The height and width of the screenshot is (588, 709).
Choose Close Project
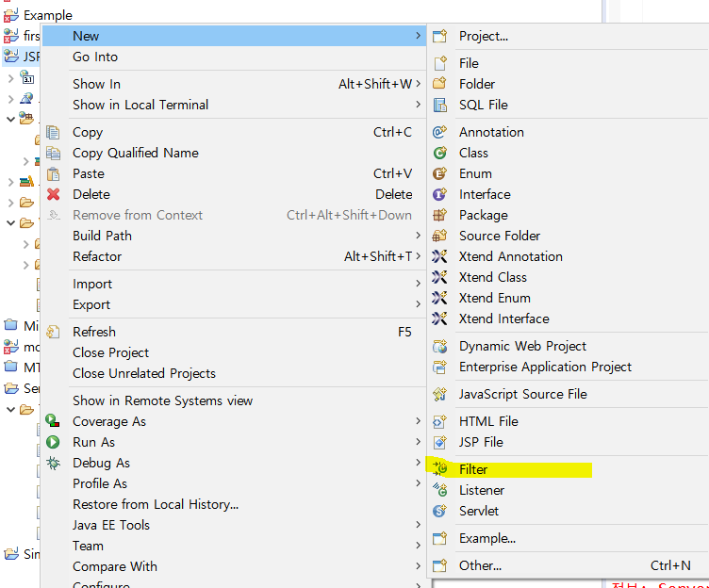tap(234, 352)
